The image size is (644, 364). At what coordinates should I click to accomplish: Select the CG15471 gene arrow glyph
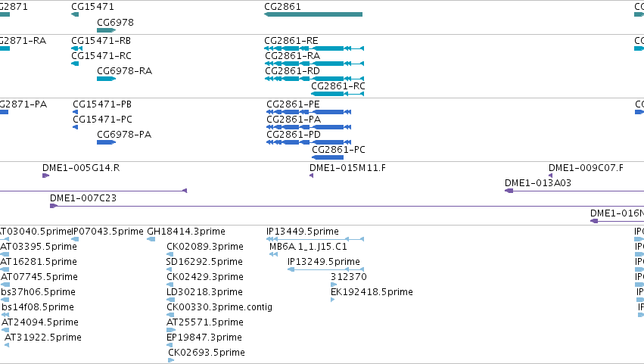pyautogui.click(x=75, y=14)
